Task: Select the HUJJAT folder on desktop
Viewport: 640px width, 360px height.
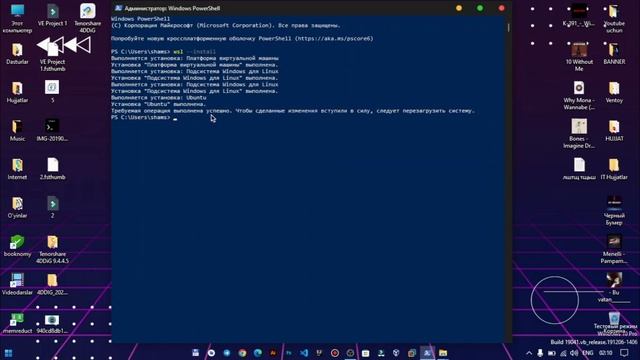Action: [614, 131]
